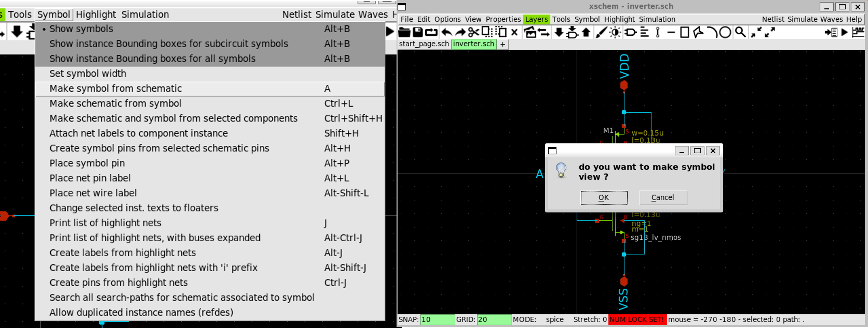The height and width of the screenshot is (328, 868).
Task: Open the Simulation menu in inverter window
Action: (x=657, y=19)
